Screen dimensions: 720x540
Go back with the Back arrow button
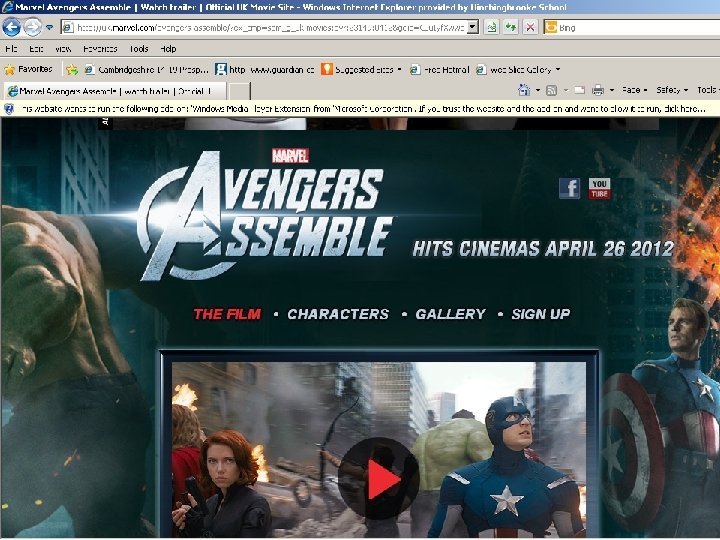(x=11, y=28)
